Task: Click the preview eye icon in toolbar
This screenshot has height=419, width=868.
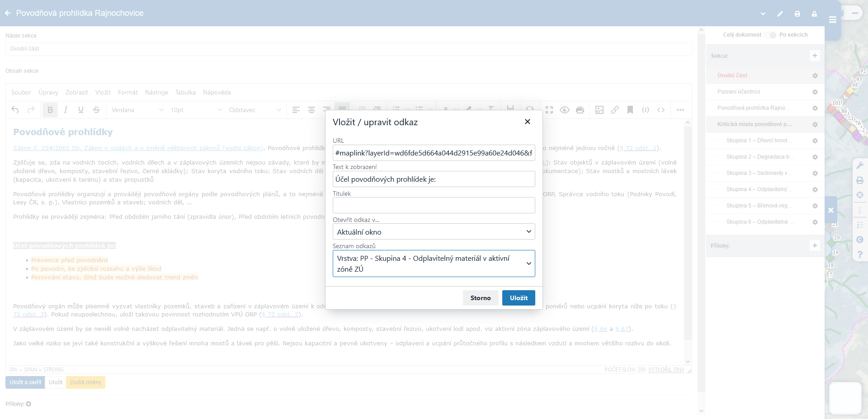Action: 565,110
